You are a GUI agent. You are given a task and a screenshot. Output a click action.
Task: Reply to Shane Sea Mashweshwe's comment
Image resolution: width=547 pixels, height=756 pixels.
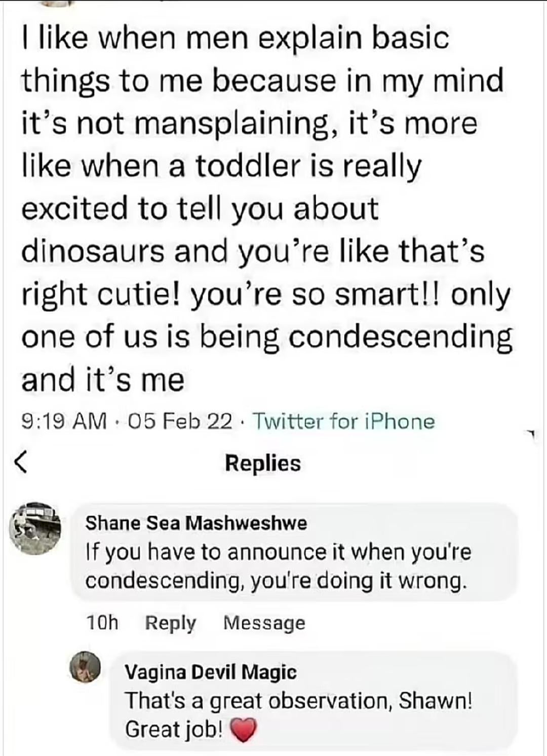170,623
